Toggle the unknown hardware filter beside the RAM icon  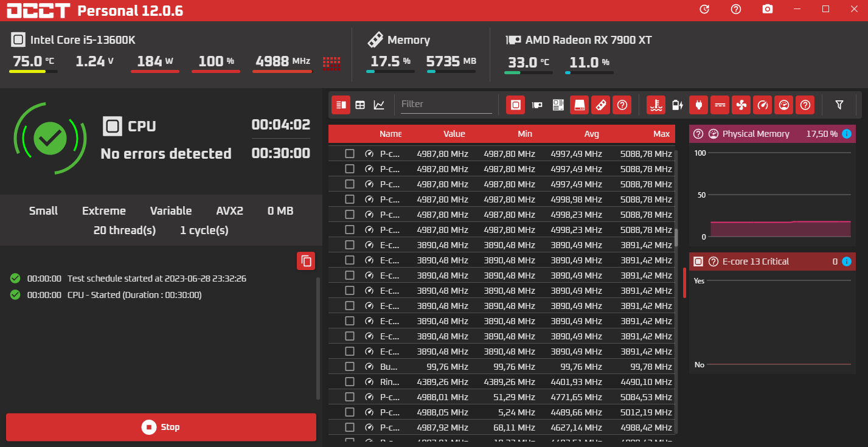click(x=622, y=105)
